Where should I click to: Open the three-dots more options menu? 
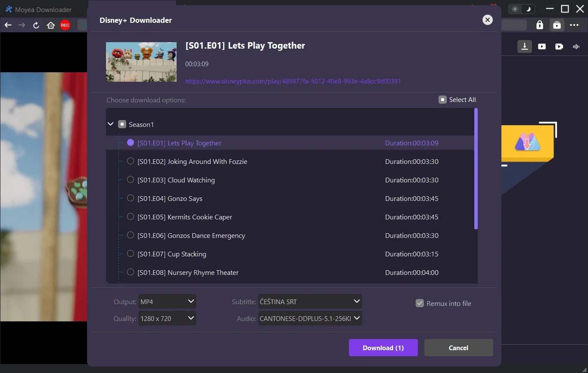click(x=574, y=25)
